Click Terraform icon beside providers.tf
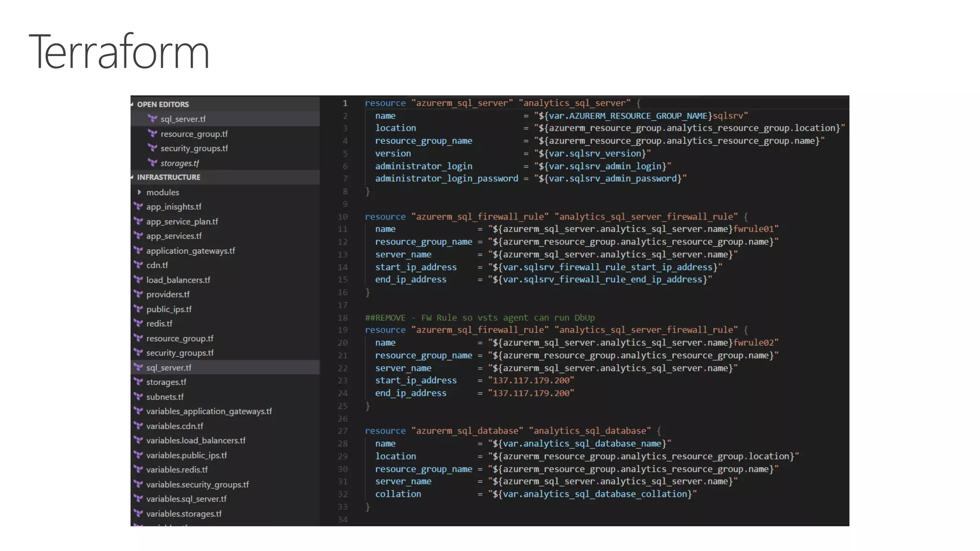Image resolution: width=980 pixels, height=551 pixels. click(x=138, y=294)
